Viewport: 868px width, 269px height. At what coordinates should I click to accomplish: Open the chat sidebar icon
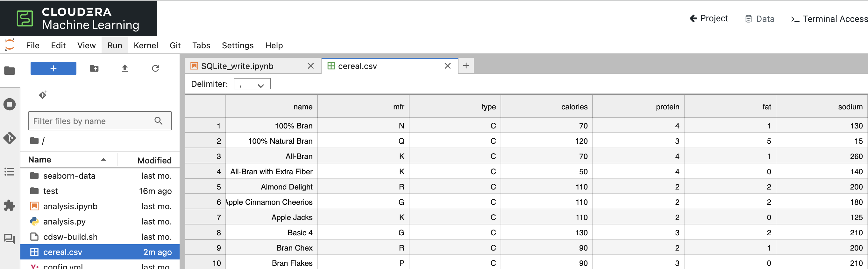point(10,239)
